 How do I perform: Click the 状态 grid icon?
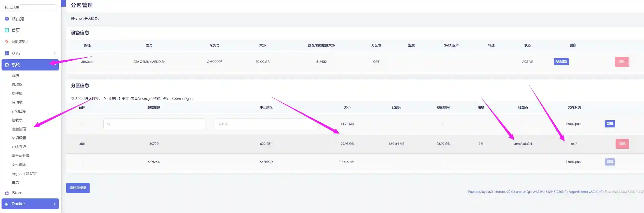(7, 53)
